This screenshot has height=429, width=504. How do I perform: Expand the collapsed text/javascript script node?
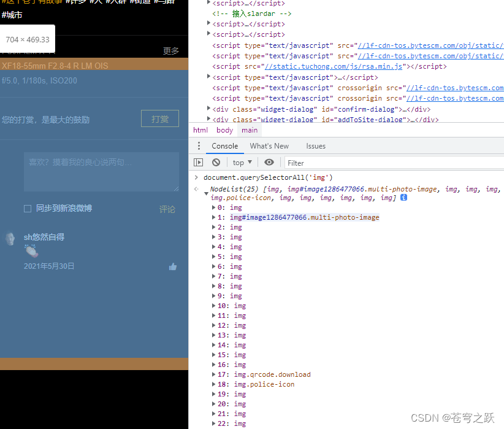coord(208,77)
